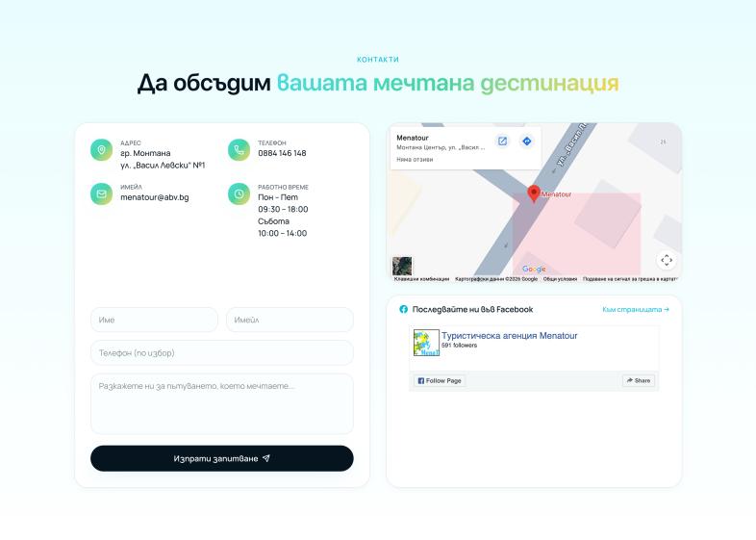This screenshot has height=540, width=756.
Task: Focus the Име input field
Action: [154, 320]
